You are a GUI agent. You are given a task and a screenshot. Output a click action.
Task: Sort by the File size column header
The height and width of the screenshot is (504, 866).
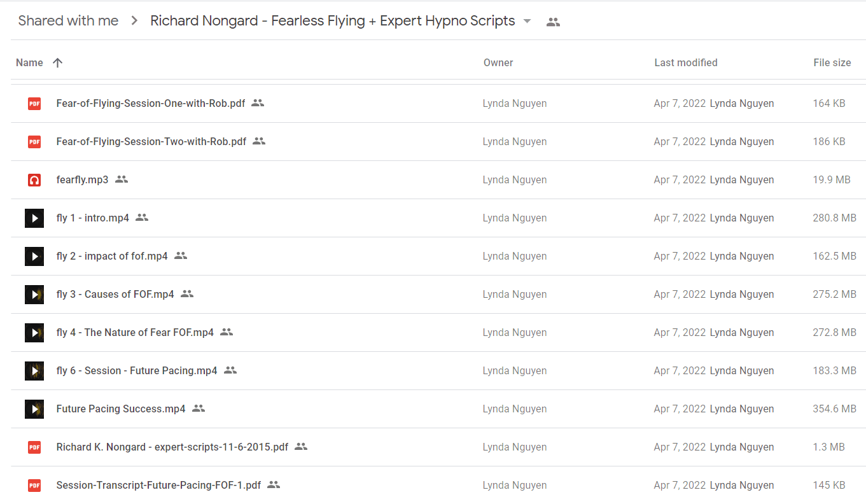pos(832,62)
